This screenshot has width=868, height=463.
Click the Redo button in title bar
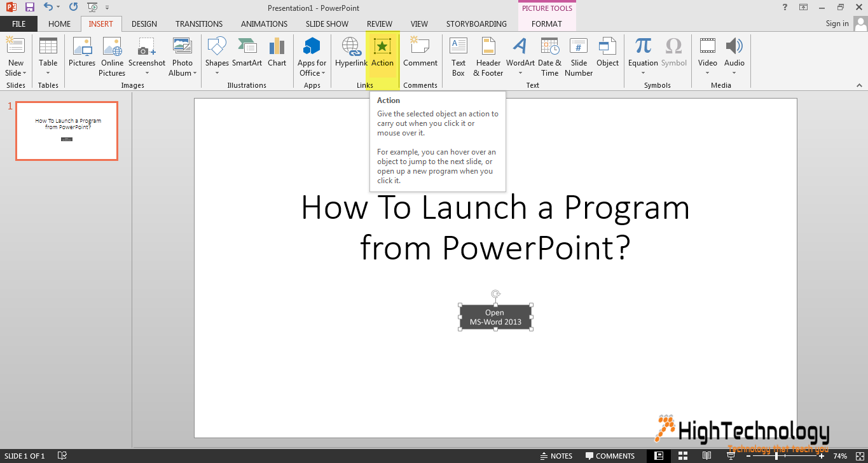(x=73, y=8)
